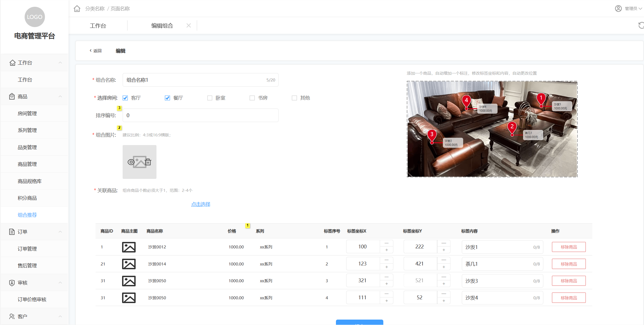Preview uploaded image with eye icon
The height and width of the screenshot is (325, 644).
131,162
